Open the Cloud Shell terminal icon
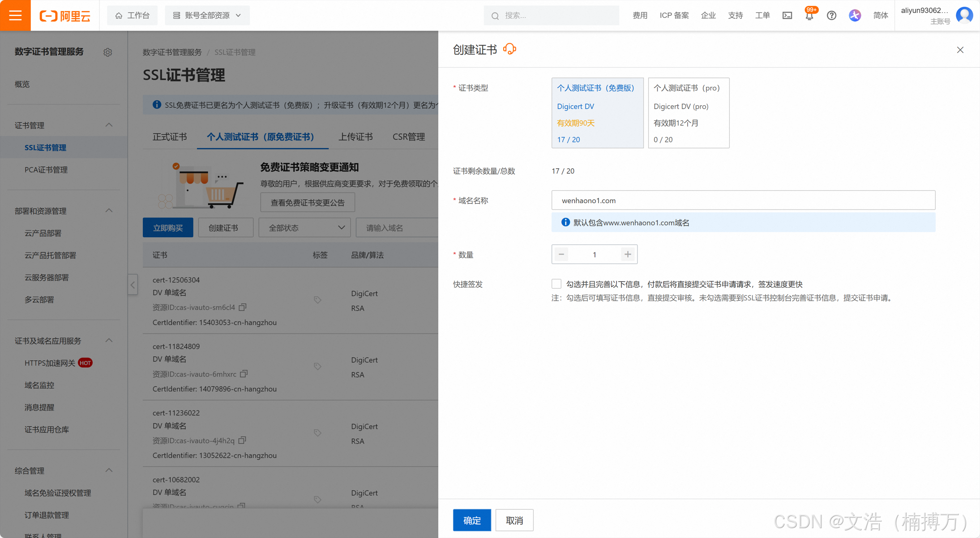The height and width of the screenshot is (538, 980). click(787, 16)
